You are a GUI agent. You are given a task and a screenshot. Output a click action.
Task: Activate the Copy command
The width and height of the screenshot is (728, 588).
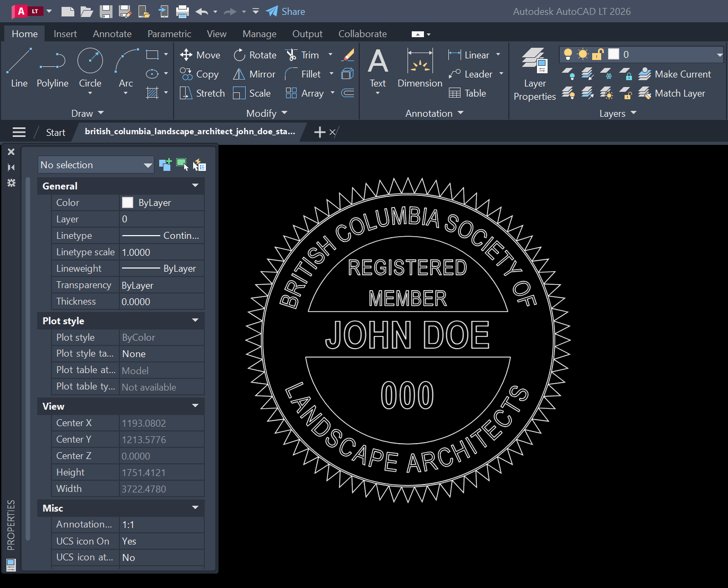pos(199,74)
